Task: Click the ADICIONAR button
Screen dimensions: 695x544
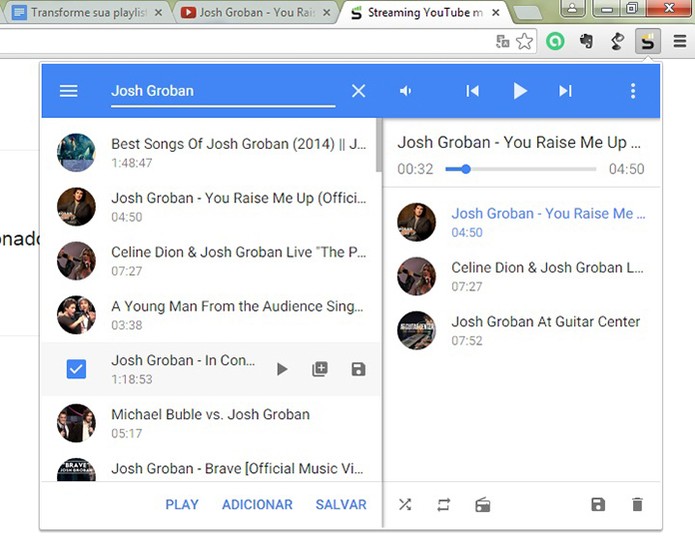Action: click(257, 505)
